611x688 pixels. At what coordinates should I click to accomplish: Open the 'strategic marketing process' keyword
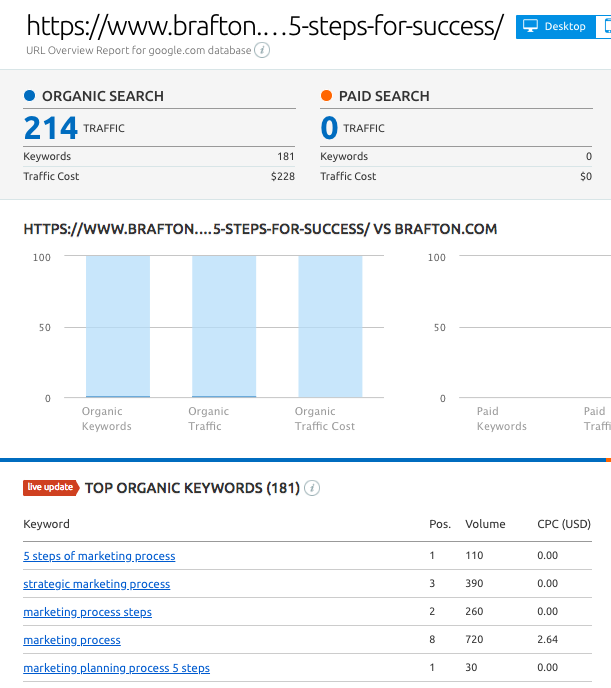(96, 584)
